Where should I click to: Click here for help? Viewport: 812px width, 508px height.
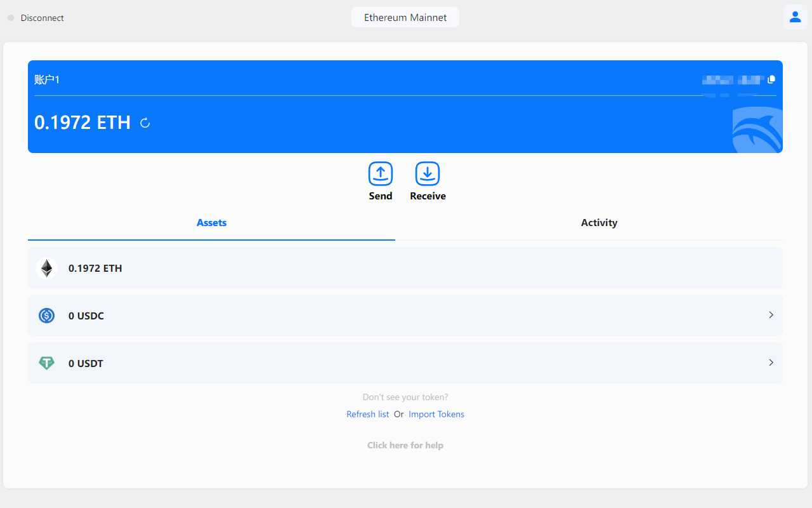pos(405,444)
